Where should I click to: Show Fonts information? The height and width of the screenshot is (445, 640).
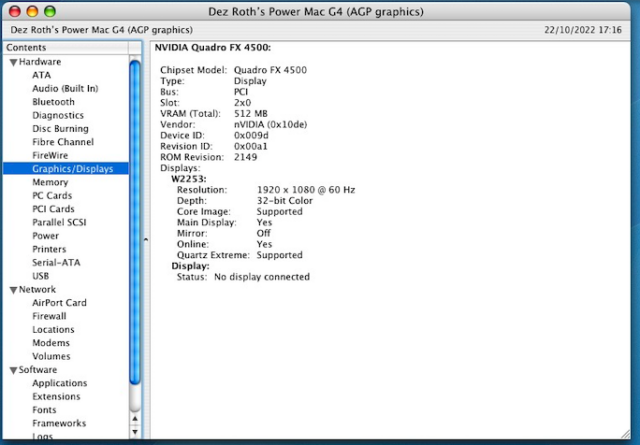coord(44,410)
